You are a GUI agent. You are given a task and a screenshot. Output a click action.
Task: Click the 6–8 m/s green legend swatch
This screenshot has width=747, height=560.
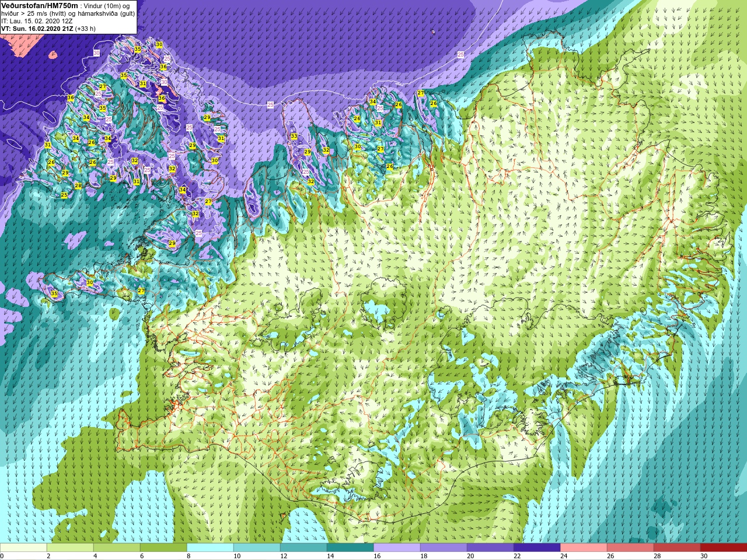[x=163, y=548]
